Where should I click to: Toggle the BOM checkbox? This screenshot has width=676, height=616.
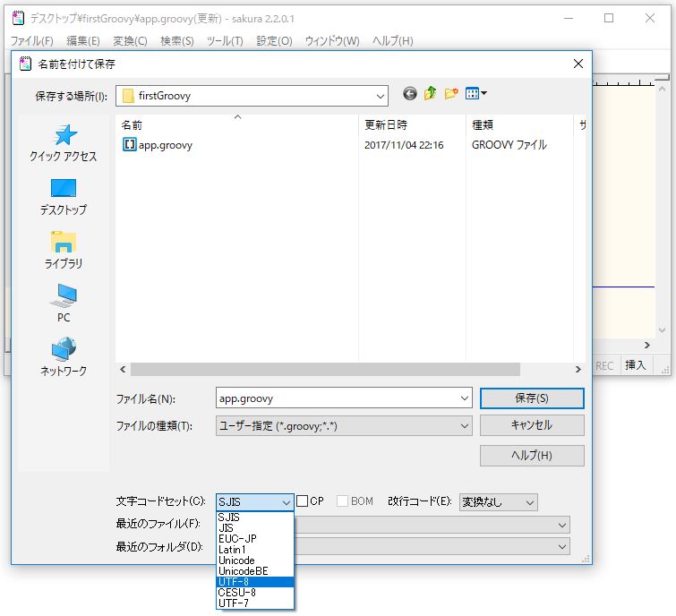pos(342,500)
